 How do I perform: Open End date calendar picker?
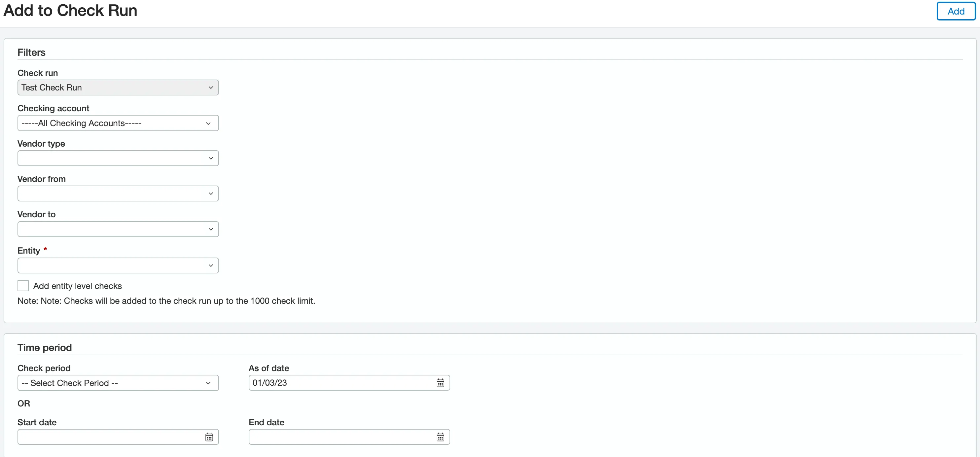click(x=440, y=437)
